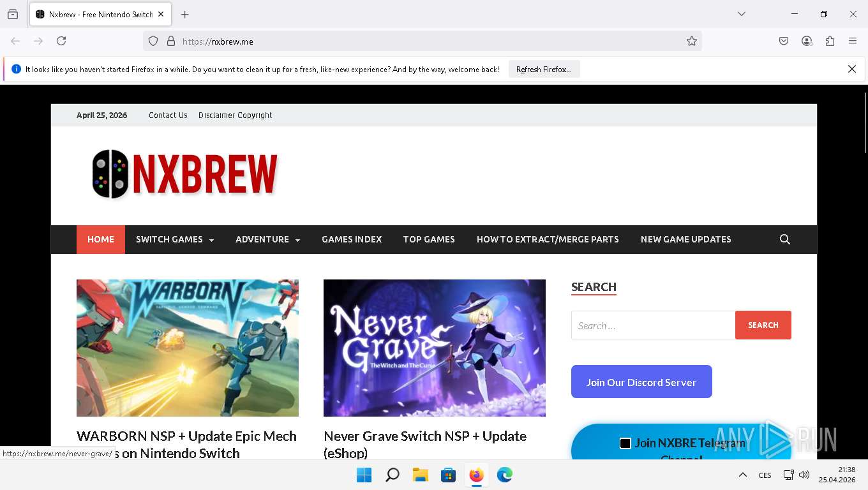
Task: Select the HOME menu item
Action: (101, 239)
